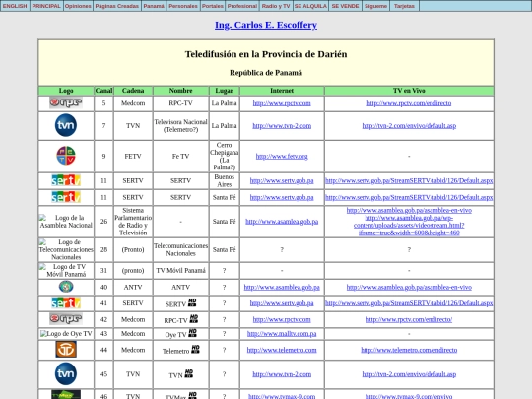The width and height of the screenshot is (532, 399).
Task: Open the Radio y TV menu
Action: coord(276,6)
